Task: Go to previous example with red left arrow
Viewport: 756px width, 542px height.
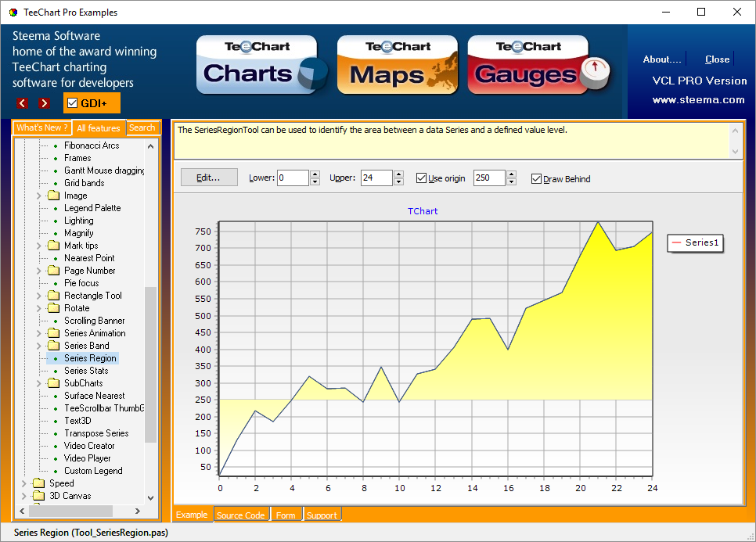Action: (x=22, y=103)
